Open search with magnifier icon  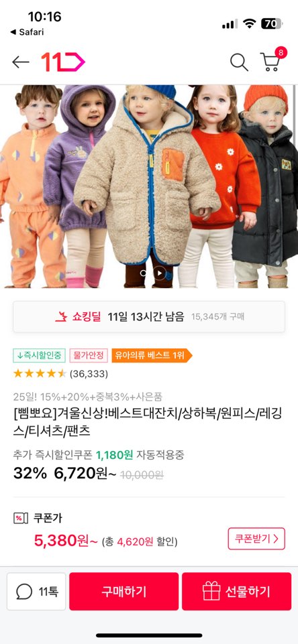click(x=239, y=62)
